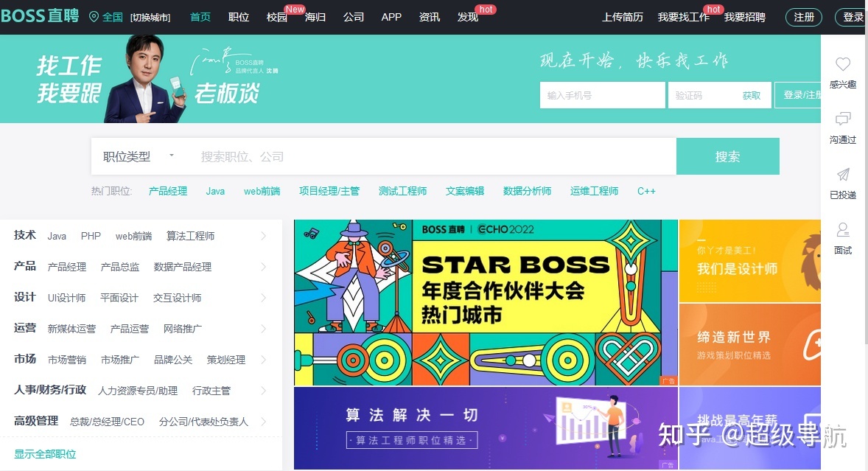Open the 已投递 paper plane icon
Image resolution: width=868 pixels, height=471 pixels.
[842, 175]
